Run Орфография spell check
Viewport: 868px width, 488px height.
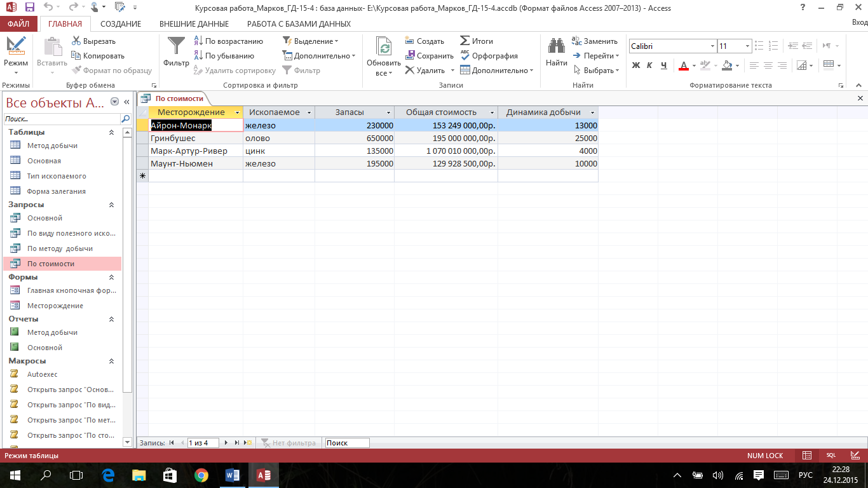tap(489, 56)
